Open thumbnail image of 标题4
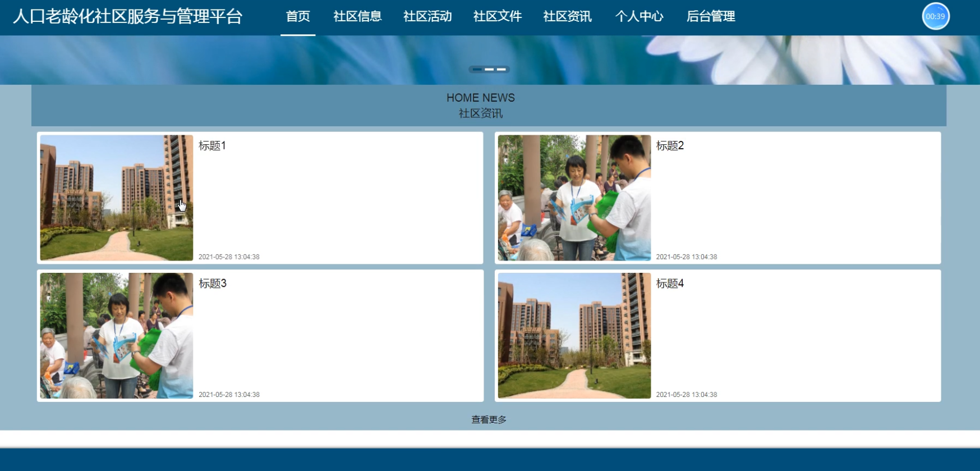This screenshot has height=471, width=980. point(574,336)
